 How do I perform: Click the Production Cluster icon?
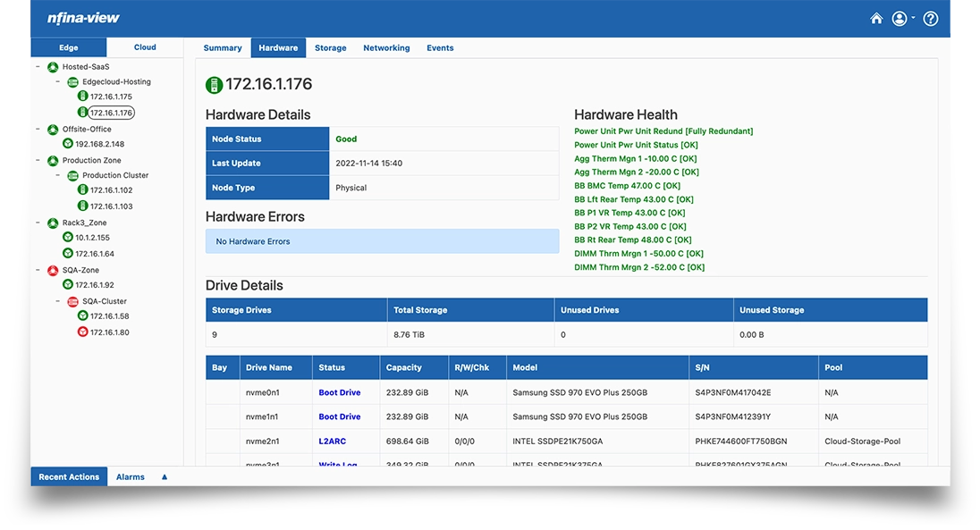(x=72, y=175)
